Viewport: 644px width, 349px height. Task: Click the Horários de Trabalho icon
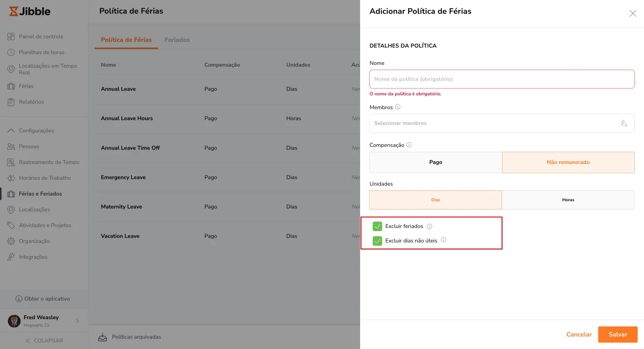11,178
